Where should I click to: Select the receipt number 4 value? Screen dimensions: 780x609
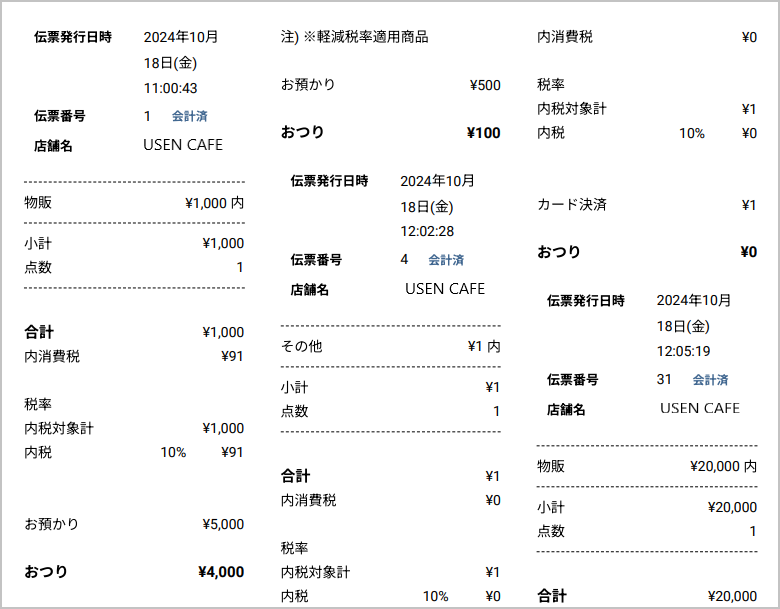tap(404, 260)
